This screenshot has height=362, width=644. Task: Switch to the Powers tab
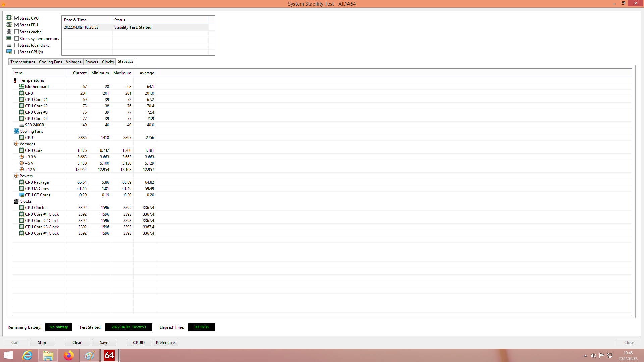92,62
